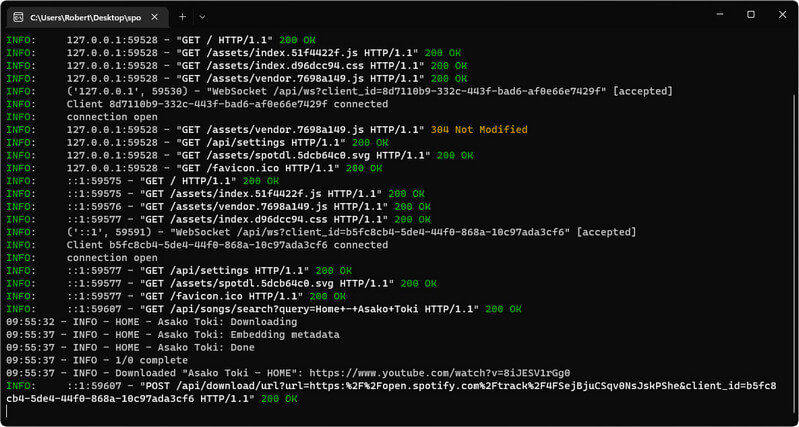The width and height of the screenshot is (799, 427).
Task: Open a new tab with plus button
Action: click(x=182, y=17)
